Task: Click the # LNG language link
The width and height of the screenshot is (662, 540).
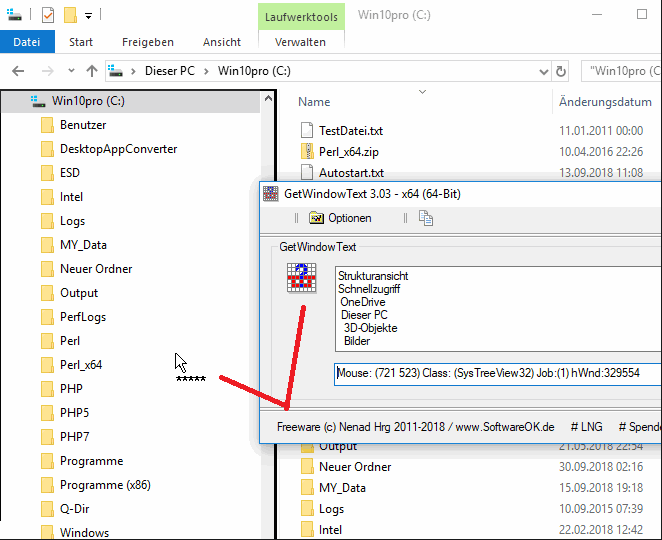Action: [x=587, y=427]
